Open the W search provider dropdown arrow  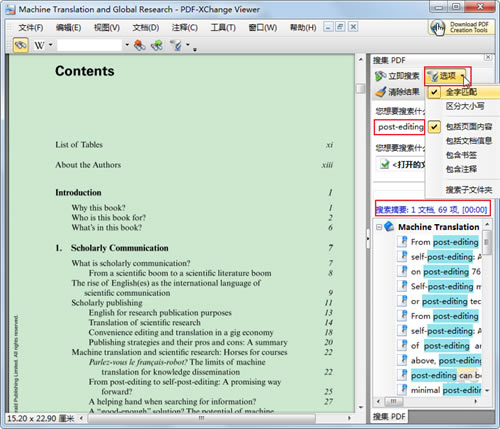[x=51, y=45]
